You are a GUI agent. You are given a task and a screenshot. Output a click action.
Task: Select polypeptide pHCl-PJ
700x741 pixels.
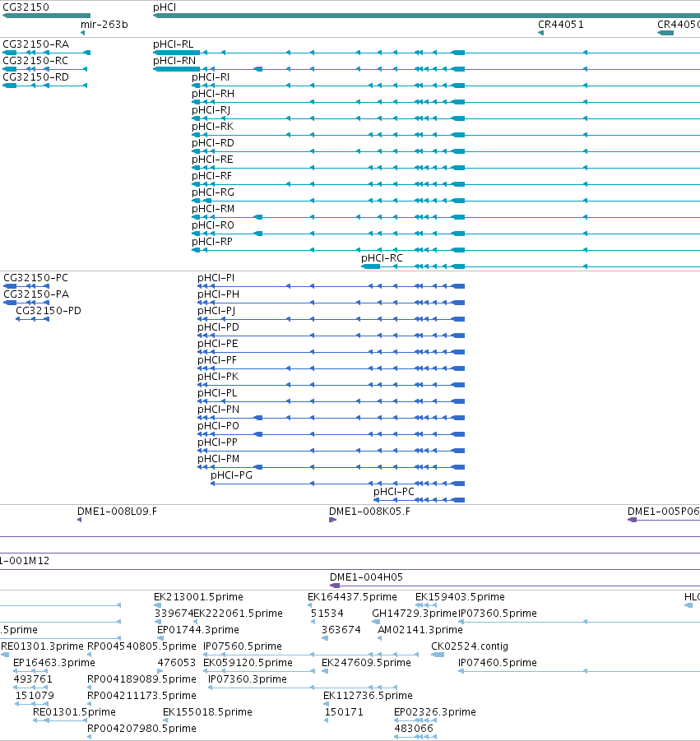point(216,311)
